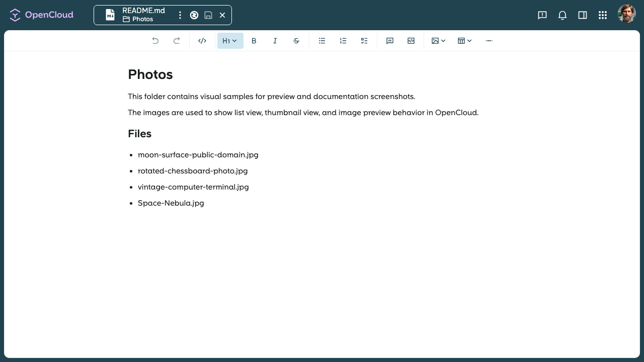This screenshot has width=644, height=362.
Task: Click the 'The images are used' paragraph
Action: pos(303,113)
